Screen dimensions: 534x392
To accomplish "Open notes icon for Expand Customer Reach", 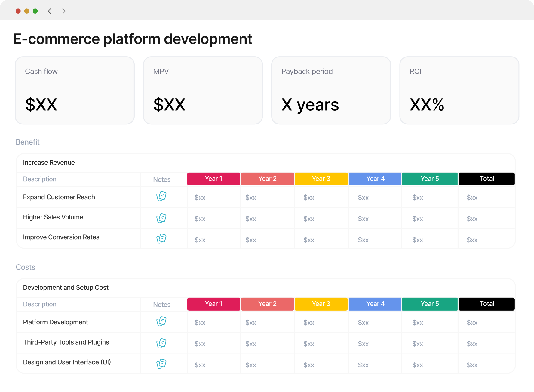I will pos(161,196).
